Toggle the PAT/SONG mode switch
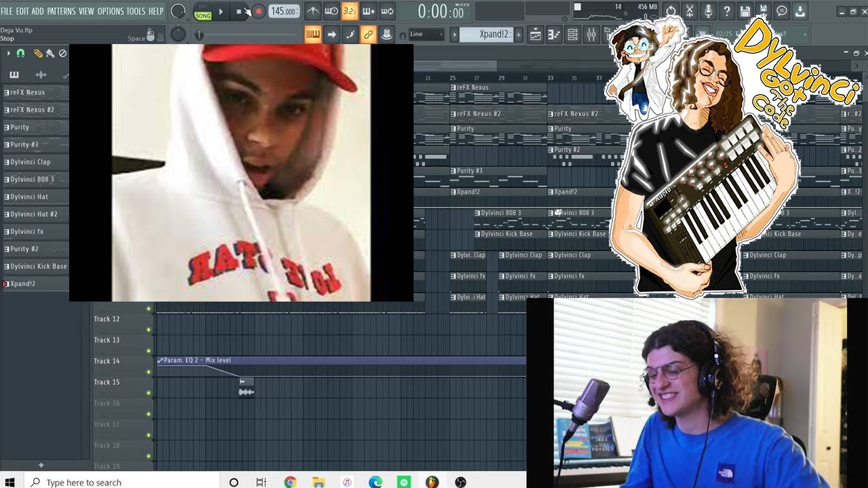The width and height of the screenshot is (868, 488). coord(202,12)
